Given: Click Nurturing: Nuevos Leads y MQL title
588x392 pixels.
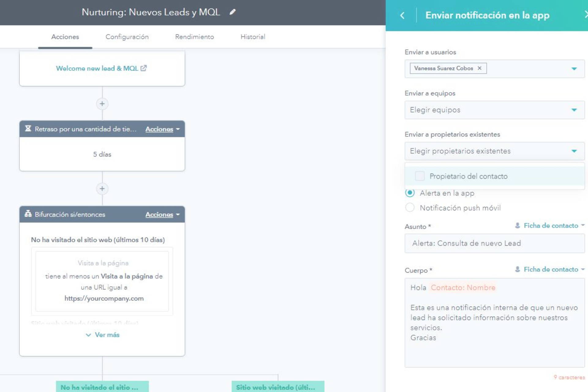Looking at the screenshot, I should point(151,12).
